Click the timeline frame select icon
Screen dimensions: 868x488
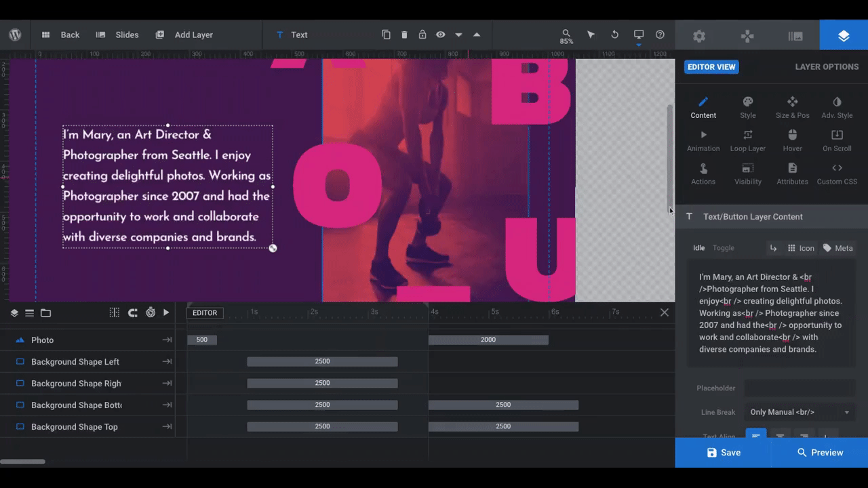click(x=115, y=312)
